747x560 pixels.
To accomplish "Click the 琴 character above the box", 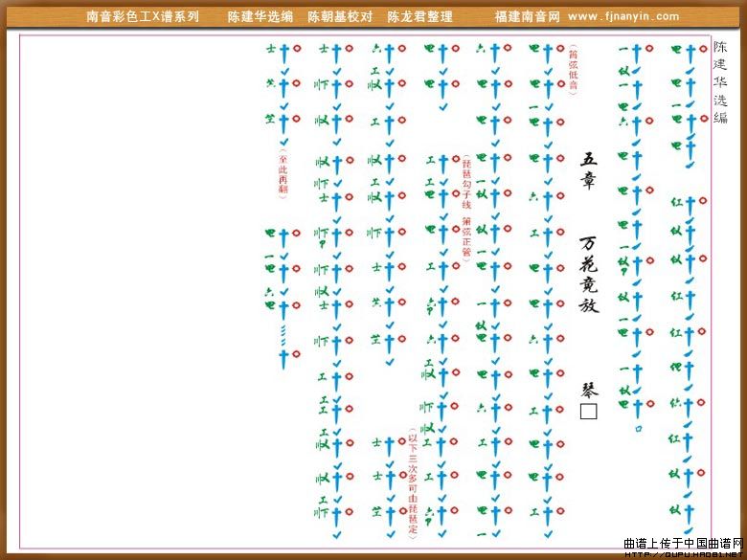I will click(x=588, y=390).
